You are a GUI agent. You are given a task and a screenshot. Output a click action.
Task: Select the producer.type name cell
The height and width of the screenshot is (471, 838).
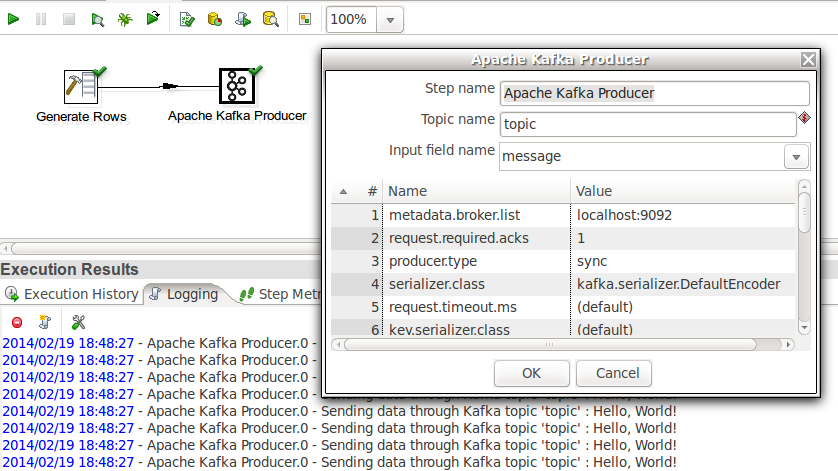pos(476,261)
